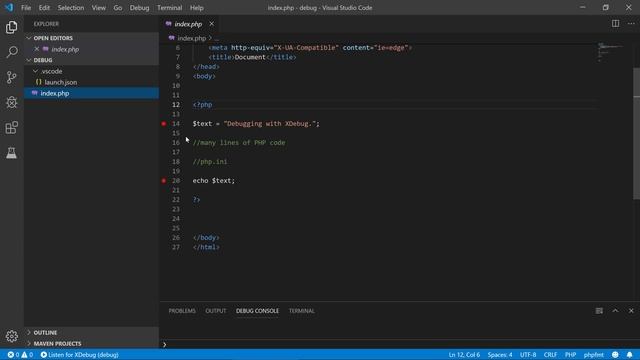640x360 pixels.
Task: Change indentation via Spaces: 4
Action: pos(500,355)
